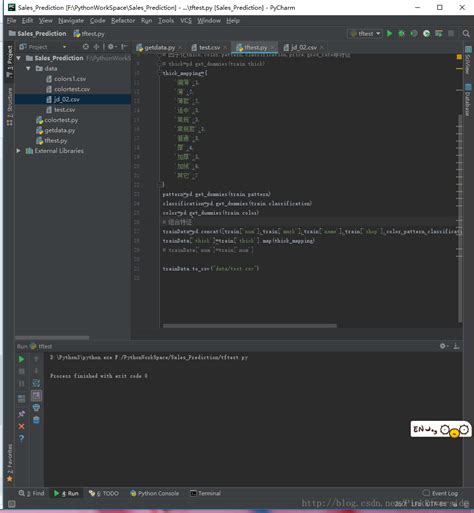474x513 pixels.
Task: Open the Python Console tool button
Action: (155, 493)
